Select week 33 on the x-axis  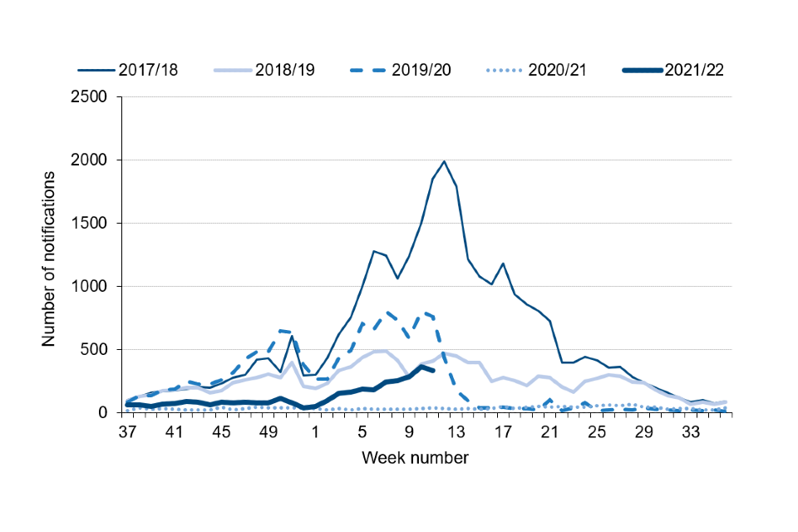point(691,432)
